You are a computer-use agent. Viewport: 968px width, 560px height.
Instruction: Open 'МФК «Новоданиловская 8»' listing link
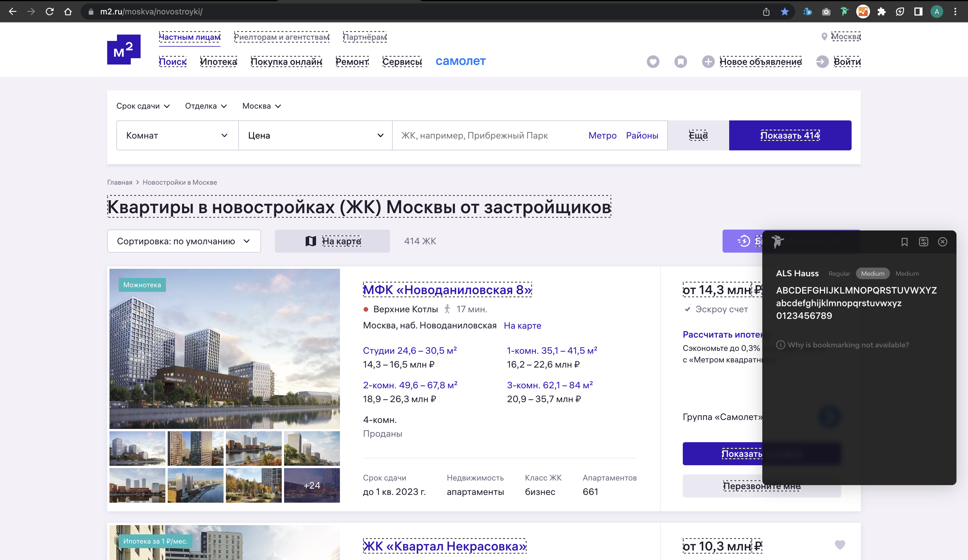point(447,290)
